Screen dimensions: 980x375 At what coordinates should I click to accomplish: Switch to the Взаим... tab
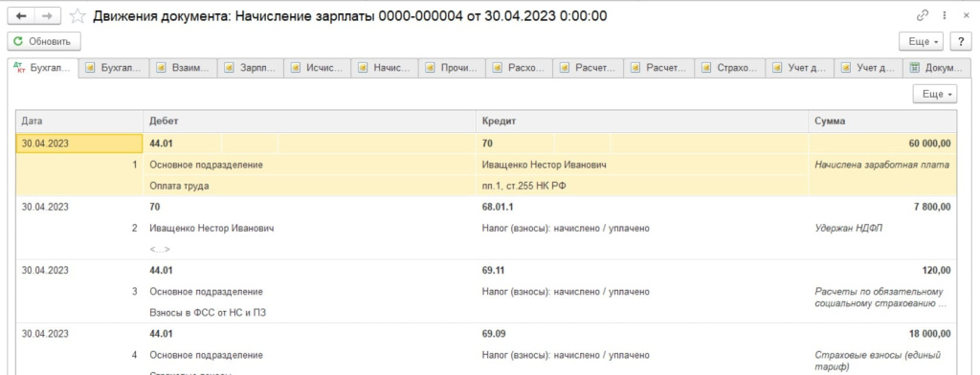[184, 68]
